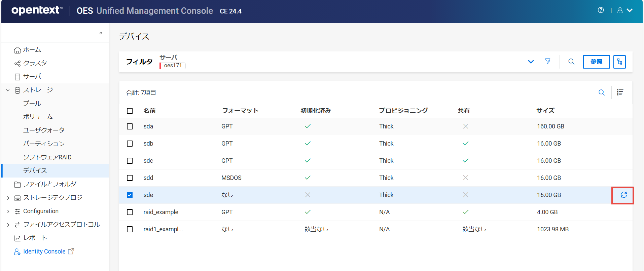Open the help icon in the header

point(601,10)
